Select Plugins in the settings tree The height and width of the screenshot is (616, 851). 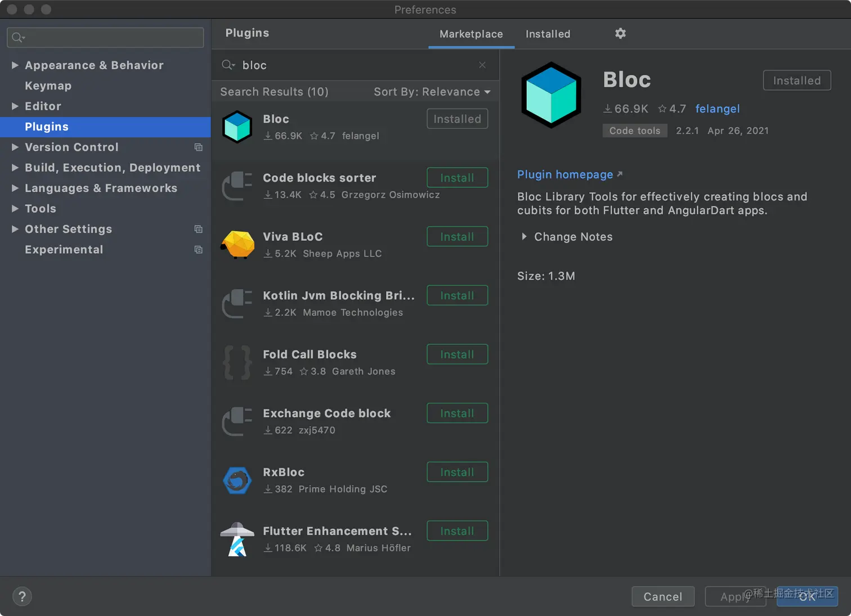point(105,127)
